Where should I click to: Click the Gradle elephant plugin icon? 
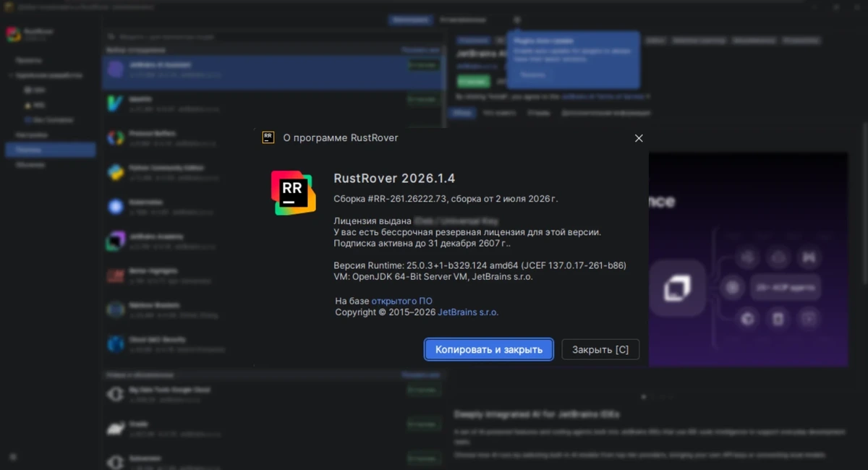pyautogui.click(x=116, y=428)
